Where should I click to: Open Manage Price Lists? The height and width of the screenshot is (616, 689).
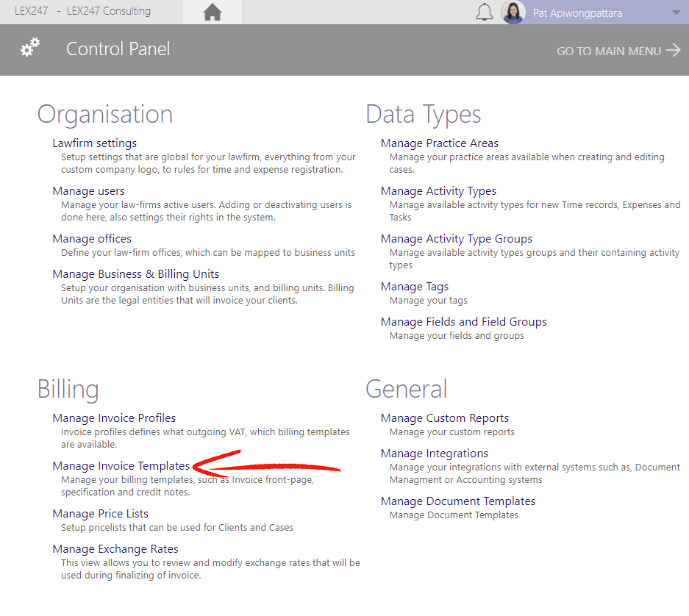point(100,514)
